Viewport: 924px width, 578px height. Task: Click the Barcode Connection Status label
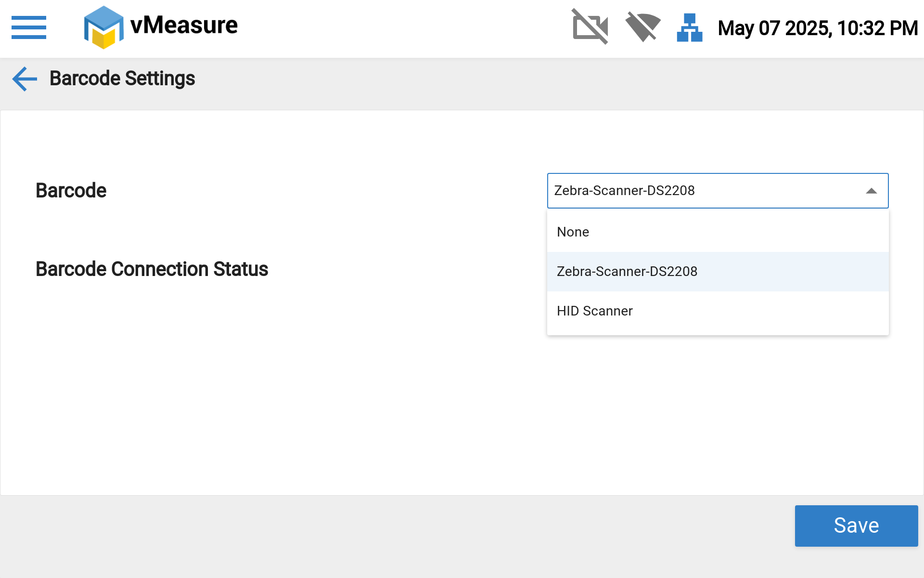tap(152, 269)
